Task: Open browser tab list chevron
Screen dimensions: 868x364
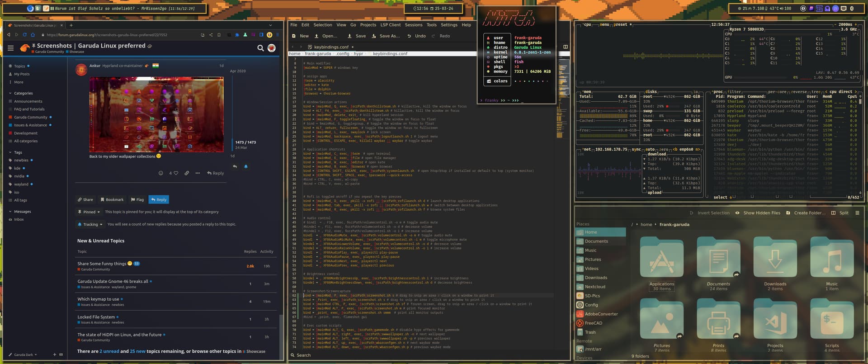Action: [270, 25]
